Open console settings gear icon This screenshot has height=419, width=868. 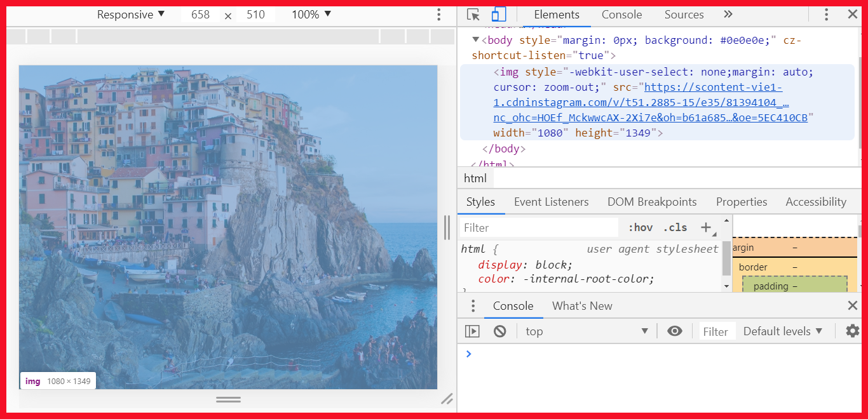pos(853,331)
